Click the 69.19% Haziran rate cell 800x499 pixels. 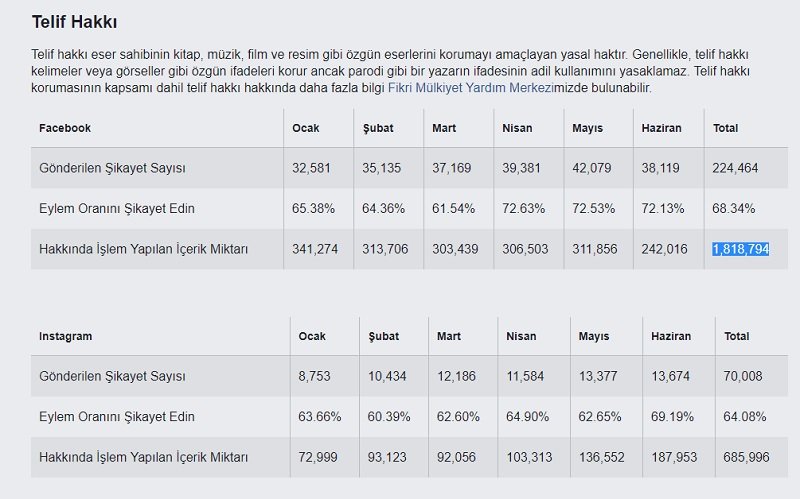[x=672, y=416]
